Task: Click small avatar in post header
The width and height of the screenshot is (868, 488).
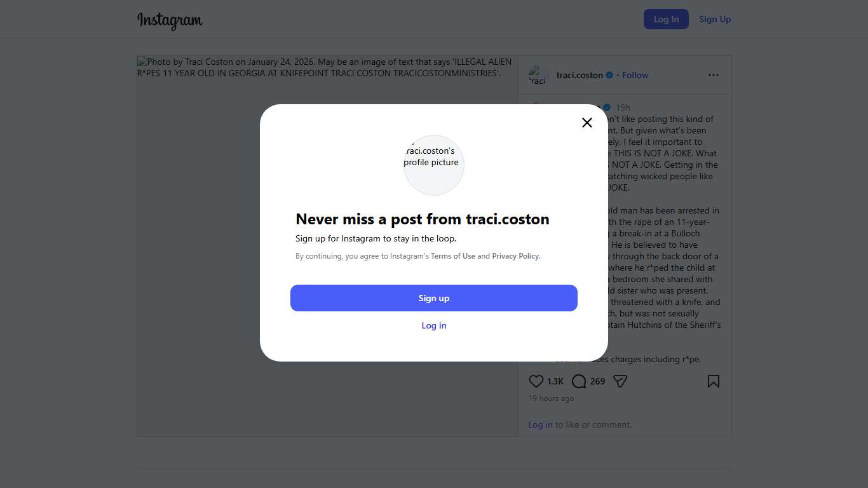Action: pyautogui.click(x=538, y=75)
